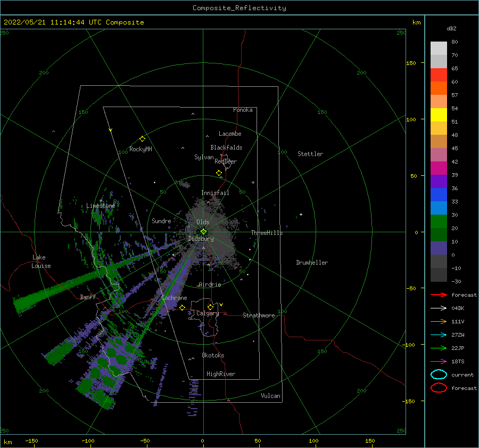Click the Sundre label
The height and width of the screenshot is (448, 479).
click(161, 221)
